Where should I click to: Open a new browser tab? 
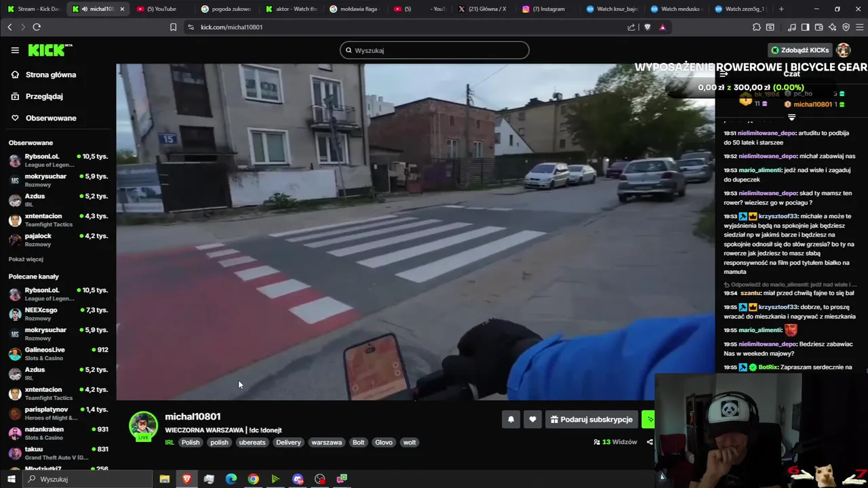point(781,9)
